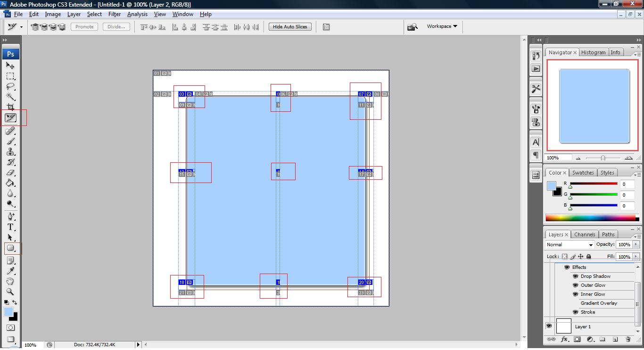Select the Pen tool

pos(10,217)
